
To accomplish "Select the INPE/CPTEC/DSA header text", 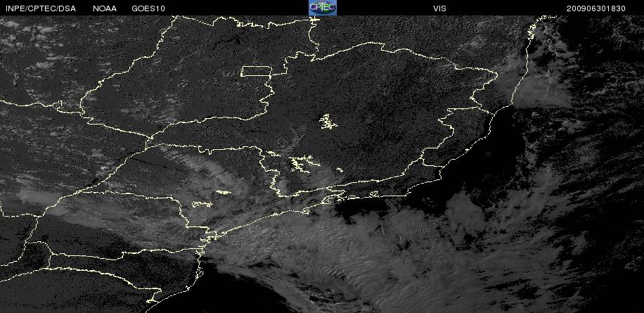I will (41, 8).
